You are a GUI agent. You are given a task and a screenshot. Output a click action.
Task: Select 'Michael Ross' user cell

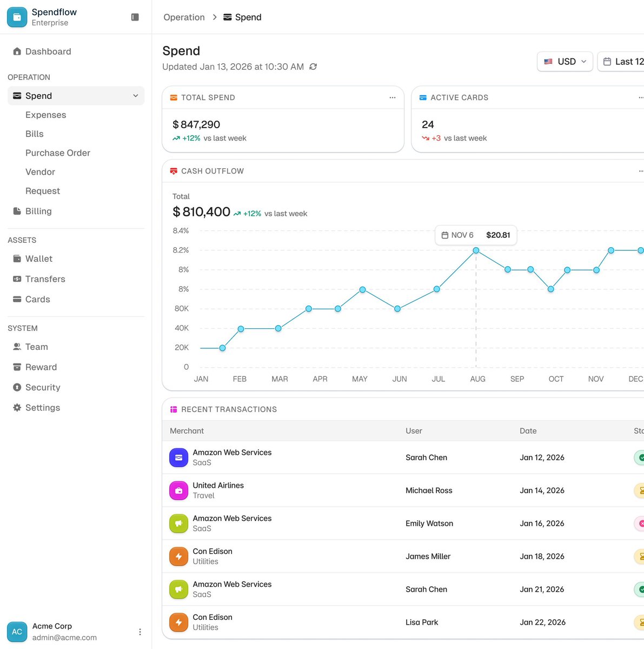click(x=429, y=491)
